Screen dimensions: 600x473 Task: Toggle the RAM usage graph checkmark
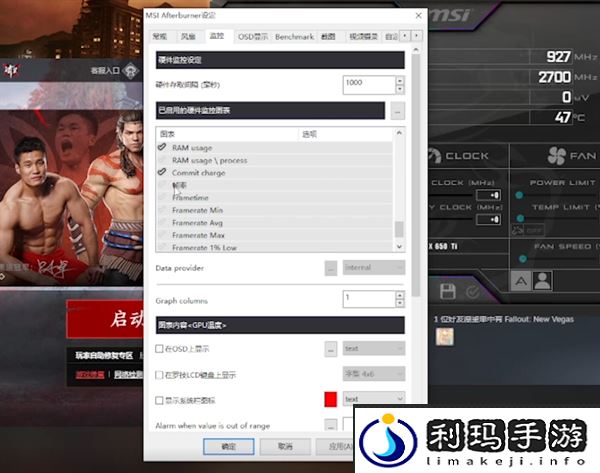click(x=162, y=147)
